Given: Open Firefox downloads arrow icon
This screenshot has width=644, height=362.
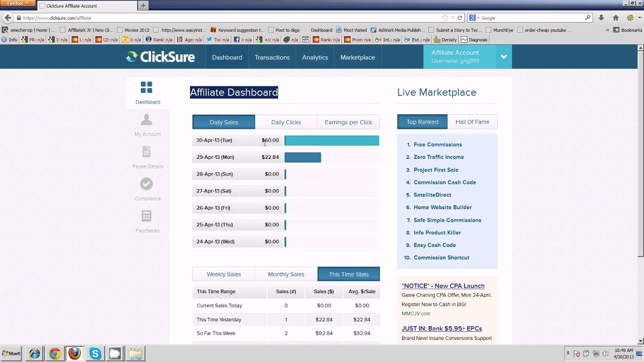Looking at the screenshot, I should [601, 18].
